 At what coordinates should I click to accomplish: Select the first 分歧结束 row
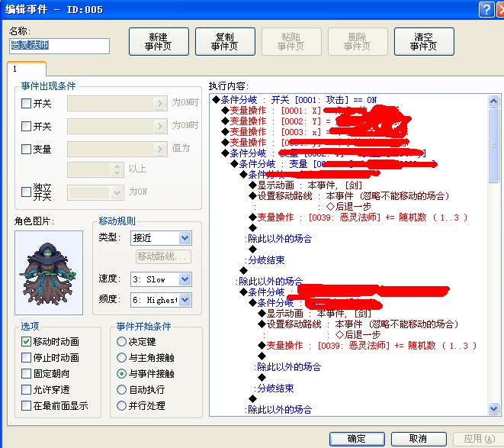(x=265, y=260)
